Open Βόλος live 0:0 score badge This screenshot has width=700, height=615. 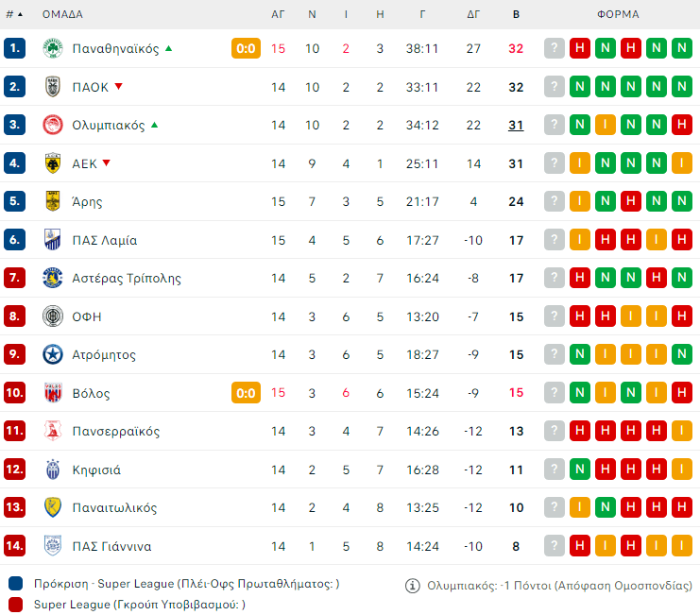246,393
